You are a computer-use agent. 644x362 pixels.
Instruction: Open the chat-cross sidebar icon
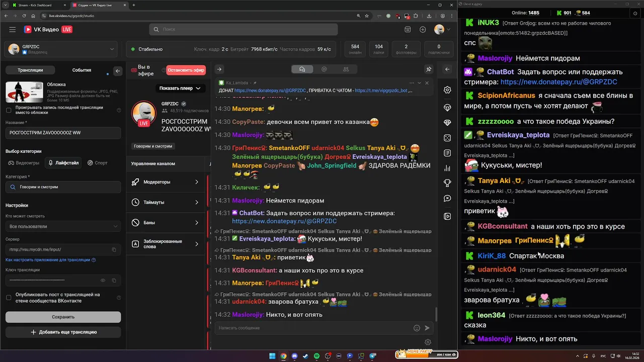447,199
